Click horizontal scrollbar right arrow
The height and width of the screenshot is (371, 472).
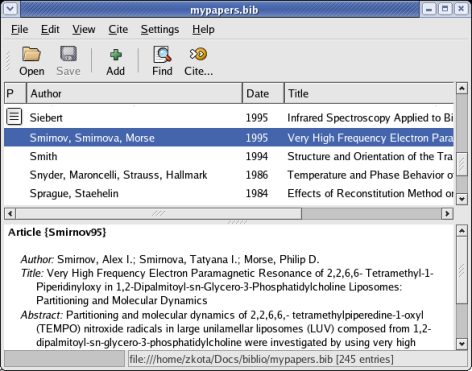point(447,213)
